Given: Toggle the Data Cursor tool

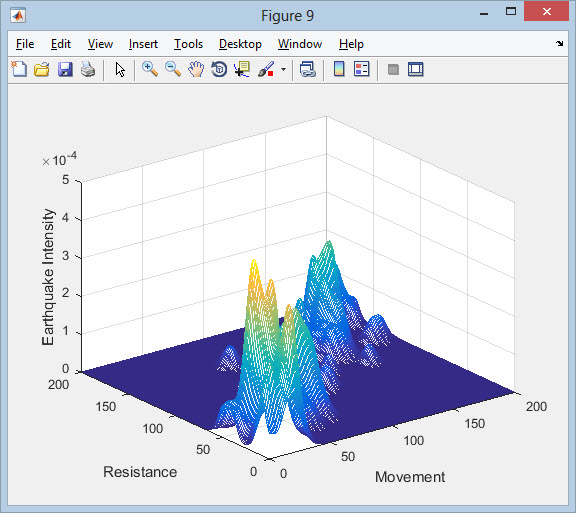Looking at the screenshot, I should point(242,69).
